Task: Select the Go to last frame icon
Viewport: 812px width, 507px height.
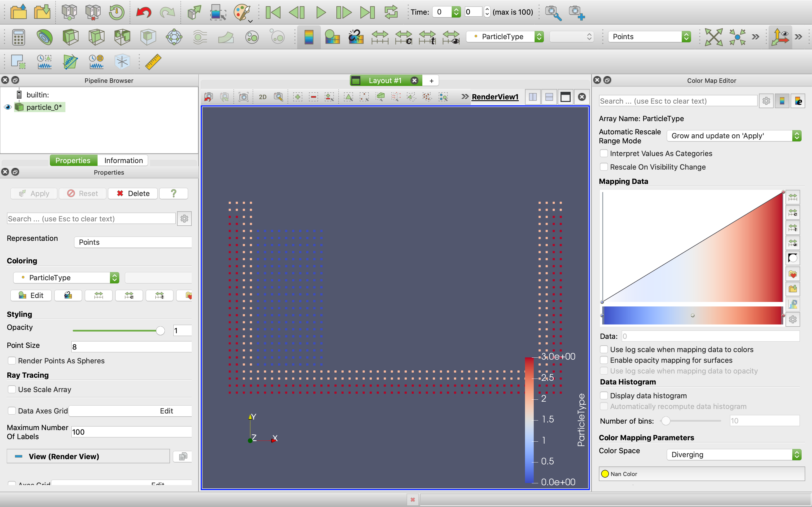Action: click(366, 13)
